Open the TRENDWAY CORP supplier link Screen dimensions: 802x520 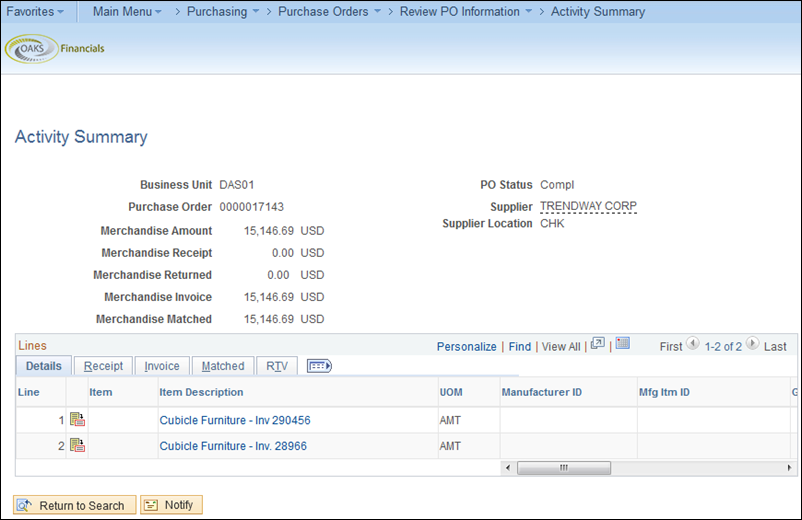pyautogui.click(x=588, y=207)
